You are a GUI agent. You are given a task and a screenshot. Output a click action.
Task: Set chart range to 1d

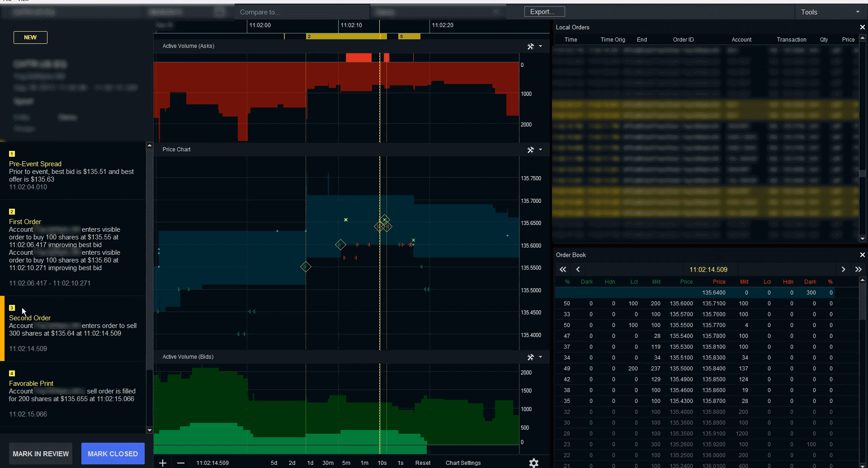pyautogui.click(x=310, y=463)
